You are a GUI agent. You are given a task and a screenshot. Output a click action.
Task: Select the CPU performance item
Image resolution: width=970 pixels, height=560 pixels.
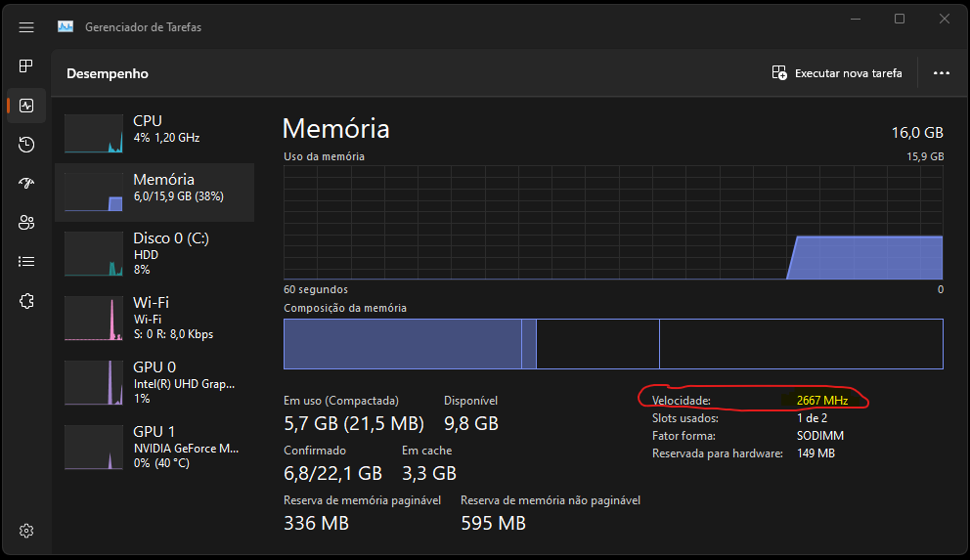[x=154, y=134]
